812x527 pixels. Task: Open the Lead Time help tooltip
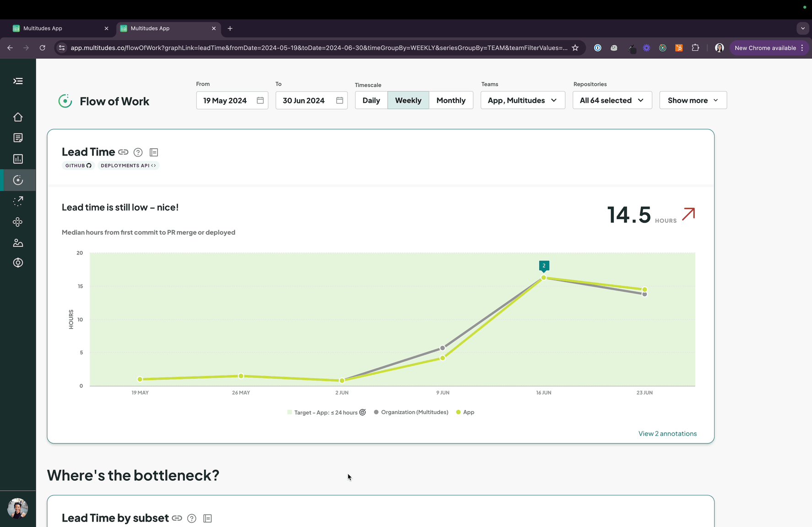click(138, 152)
